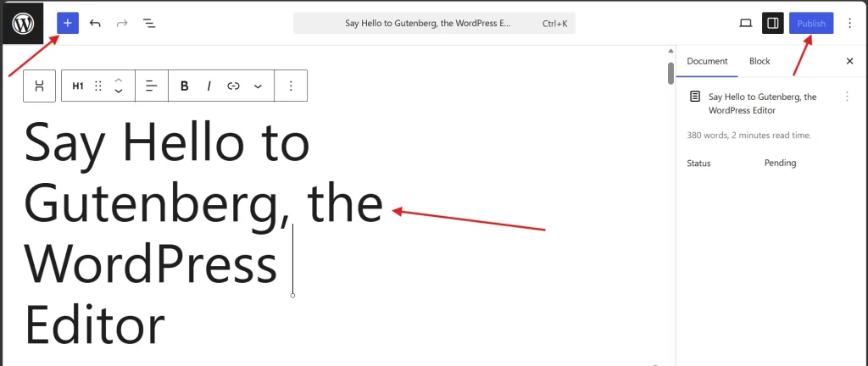Click the document icon beside sidebar title
The image size is (868, 366).
[695, 97]
